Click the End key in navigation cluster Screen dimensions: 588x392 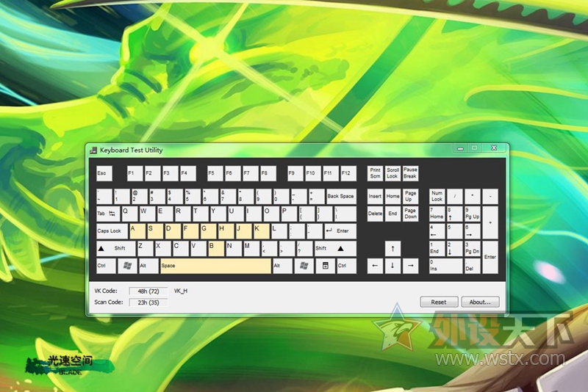coord(392,214)
